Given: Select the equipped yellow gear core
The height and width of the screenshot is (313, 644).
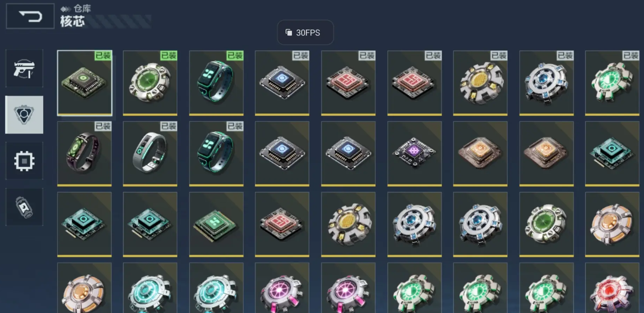Looking at the screenshot, I should [481, 83].
